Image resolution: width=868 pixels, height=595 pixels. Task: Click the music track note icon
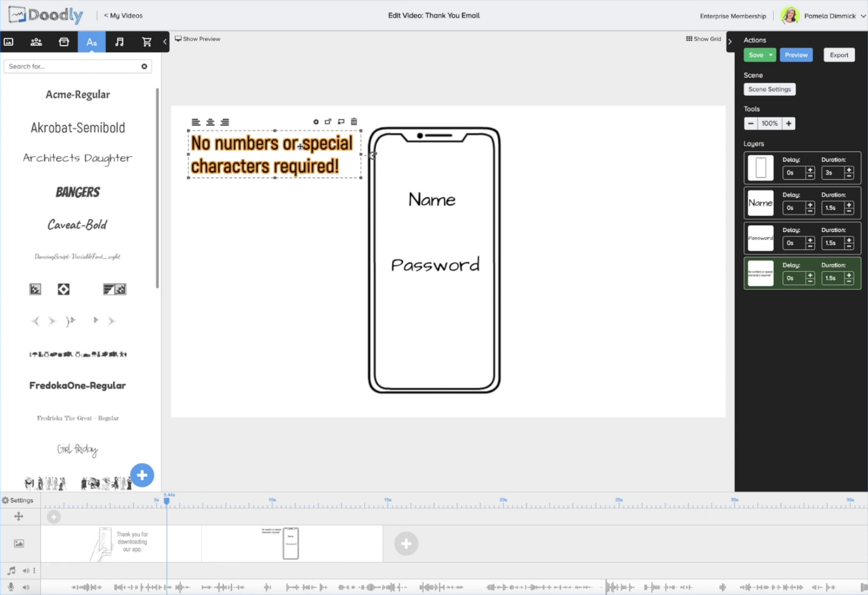coord(11,571)
